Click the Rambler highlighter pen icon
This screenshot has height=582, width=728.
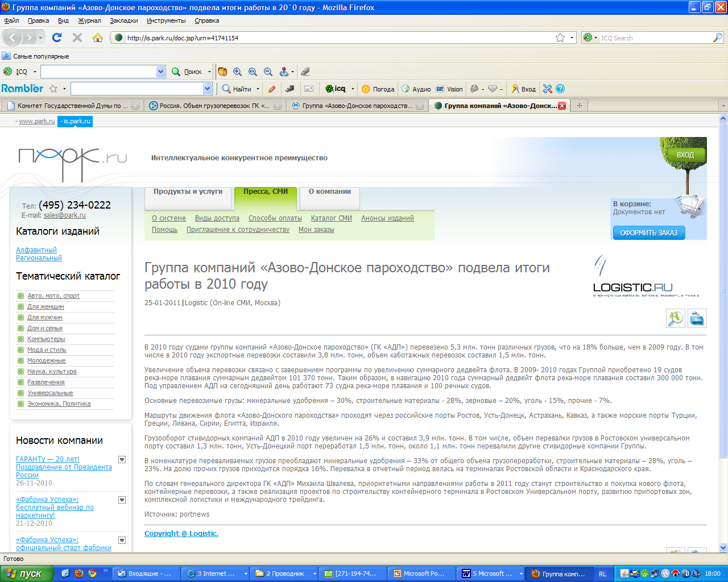(271, 89)
